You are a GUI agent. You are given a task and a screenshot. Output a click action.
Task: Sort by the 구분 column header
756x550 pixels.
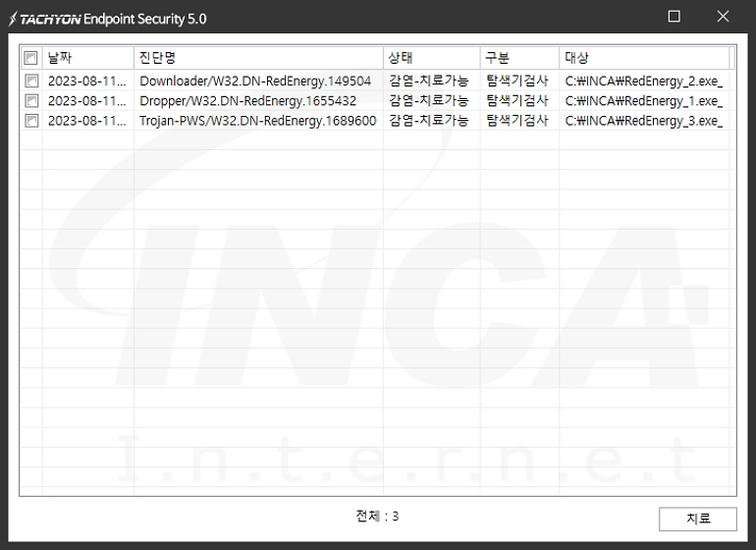(519, 58)
